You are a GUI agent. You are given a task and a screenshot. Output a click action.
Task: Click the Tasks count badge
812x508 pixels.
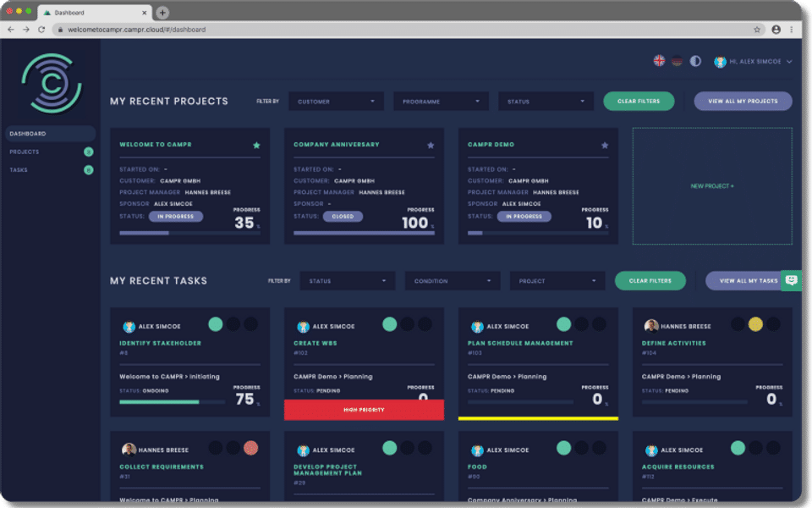pos(89,170)
